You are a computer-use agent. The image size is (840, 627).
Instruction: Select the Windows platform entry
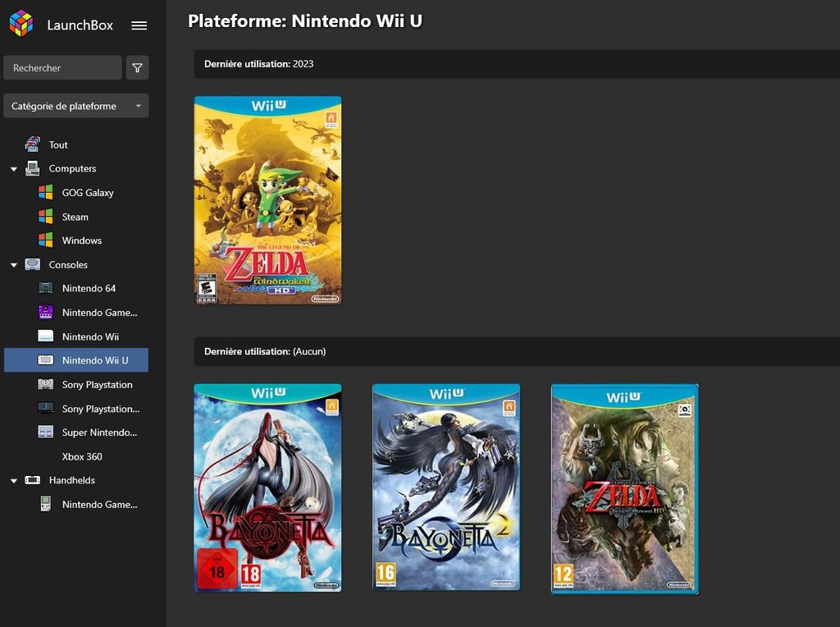[x=81, y=240]
